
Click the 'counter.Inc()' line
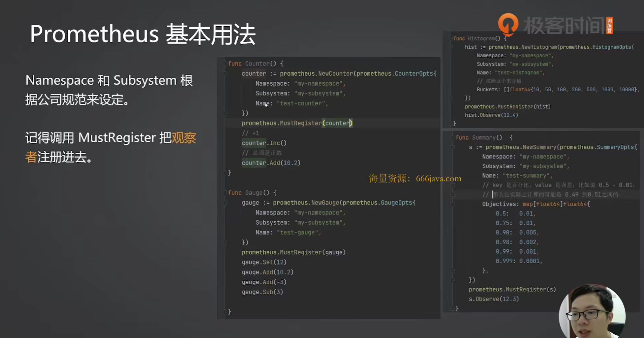(x=264, y=143)
